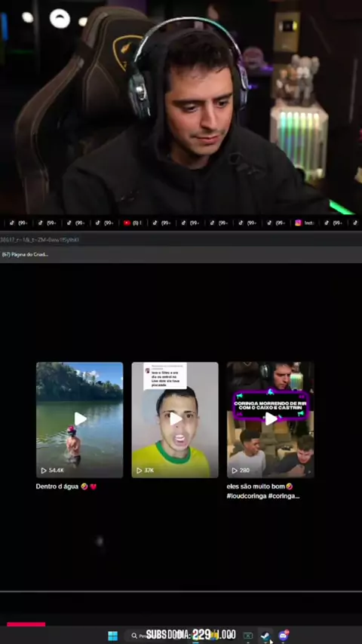Open Steam from the taskbar

pos(266,636)
